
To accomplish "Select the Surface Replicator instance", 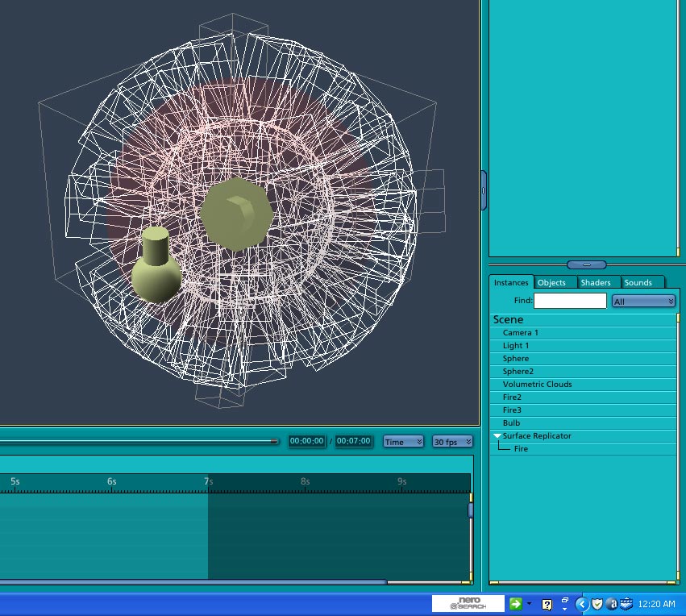I will pyautogui.click(x=583, y=435).
